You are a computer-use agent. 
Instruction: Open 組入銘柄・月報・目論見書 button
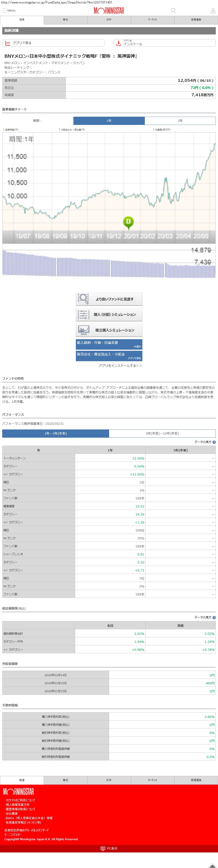pyautogui.click(x=109, y=344)
